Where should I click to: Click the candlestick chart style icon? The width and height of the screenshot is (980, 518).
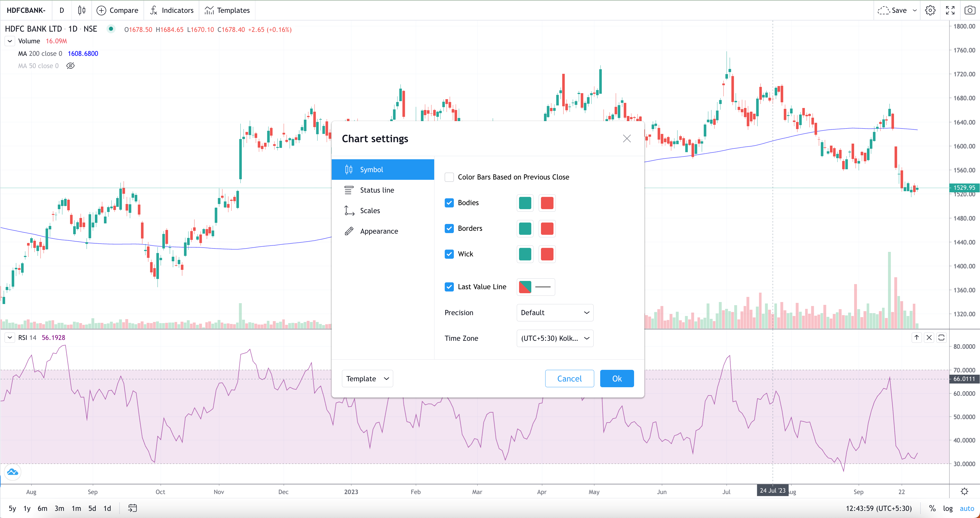[x=81, y=10]
